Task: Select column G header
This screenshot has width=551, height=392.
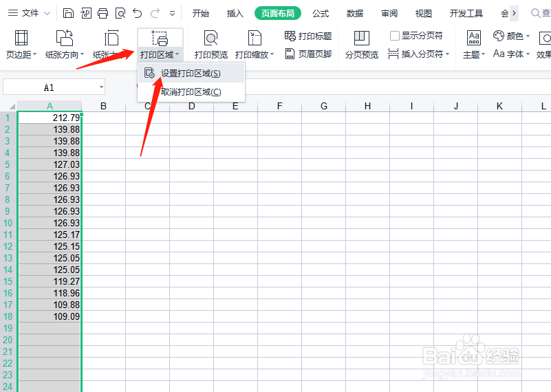Action: (323, 106)
